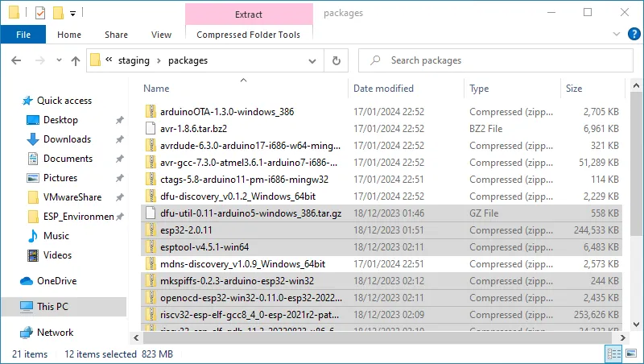Click the zip icon of ctags-5.8-arduino11-pm-i686-mingw32
Image resolution: width=644 pixels, height=364 pixels.
[x=151, y=179]
